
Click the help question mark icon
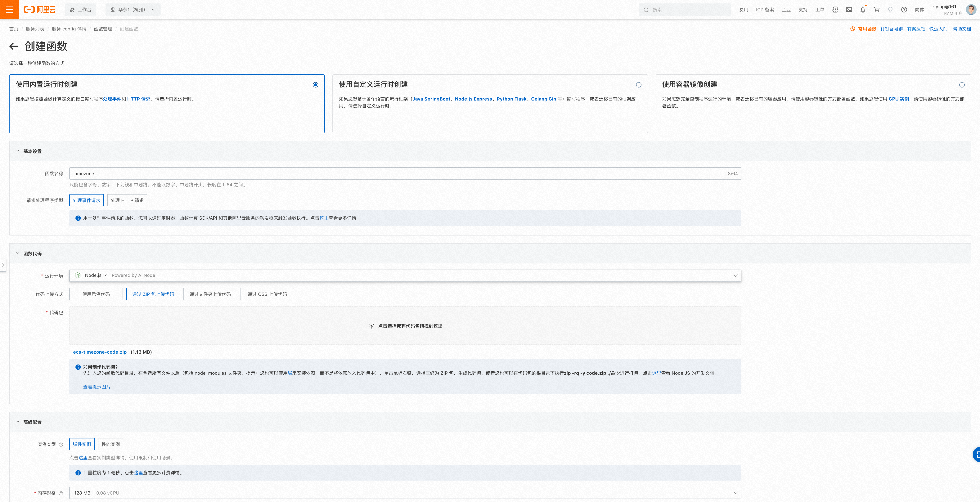[x=904, y=10]
